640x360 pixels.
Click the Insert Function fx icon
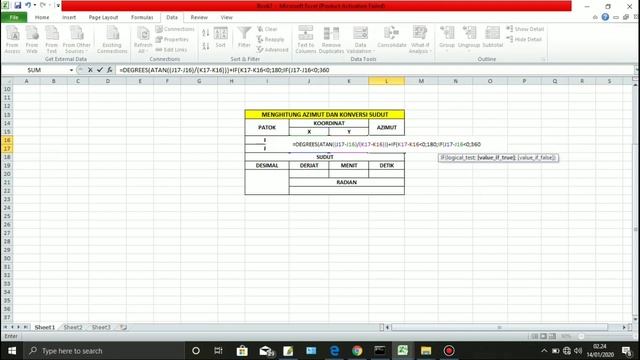(x=110, y=70)
